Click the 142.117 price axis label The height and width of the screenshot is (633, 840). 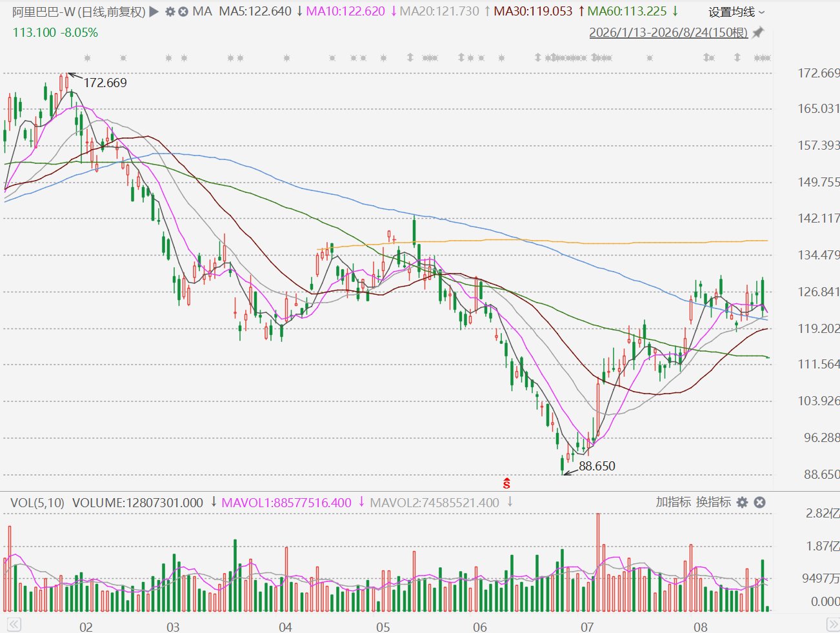pyautogui.click(x=819, y=218)
